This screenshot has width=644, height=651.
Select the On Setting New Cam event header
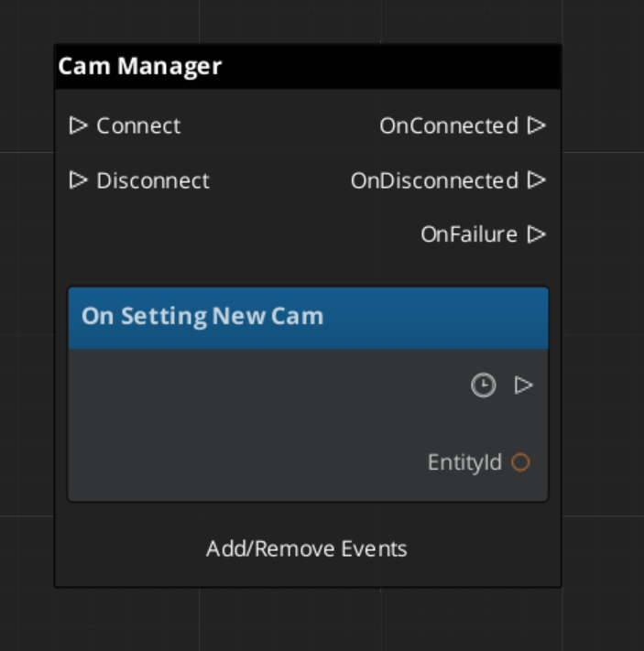point(308,317)
